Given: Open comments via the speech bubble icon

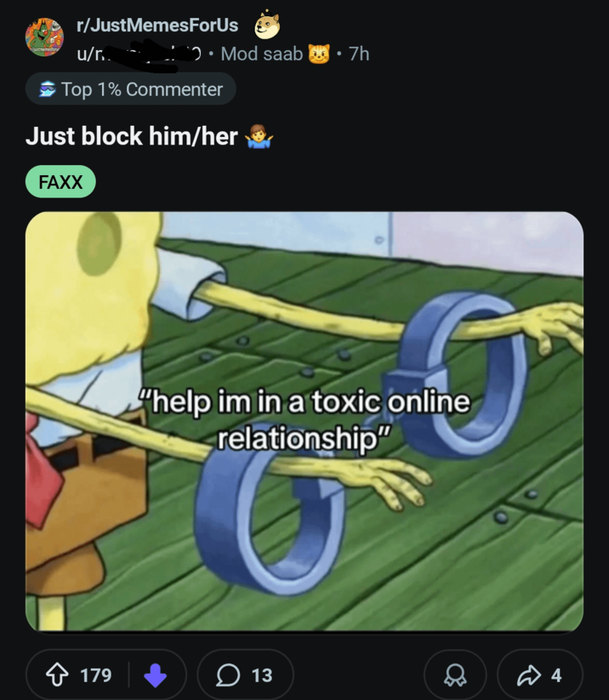Looking at the screenshot, I should click(228, 675).
